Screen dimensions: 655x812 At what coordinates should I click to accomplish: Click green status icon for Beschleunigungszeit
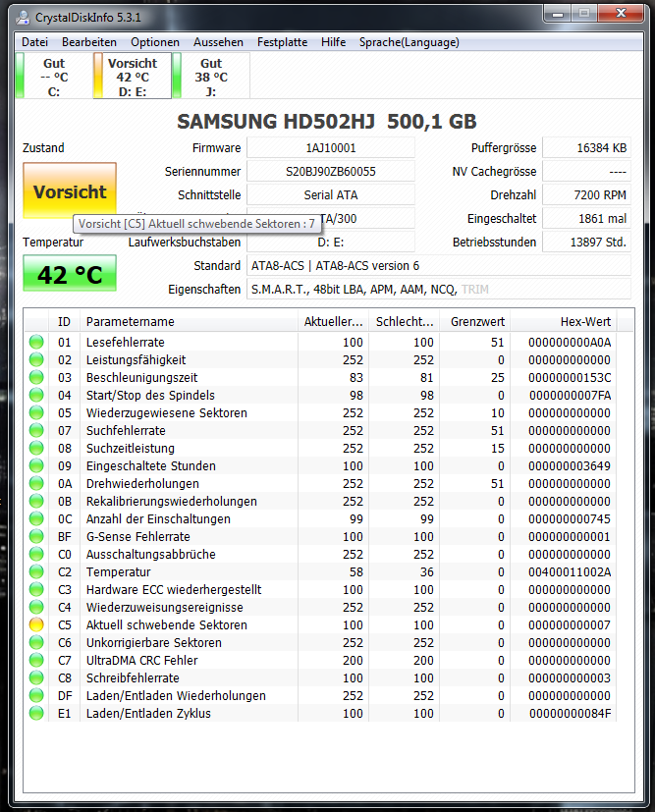pos(36,377)
